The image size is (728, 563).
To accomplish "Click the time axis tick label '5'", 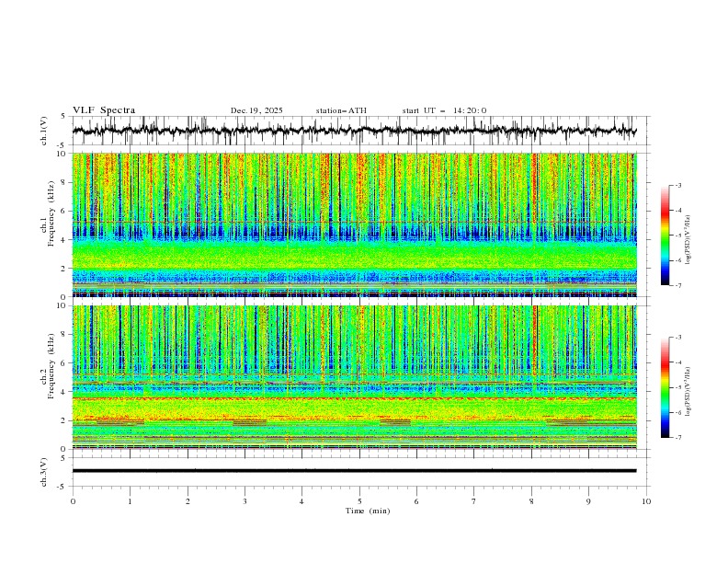I will click(359, 501).
